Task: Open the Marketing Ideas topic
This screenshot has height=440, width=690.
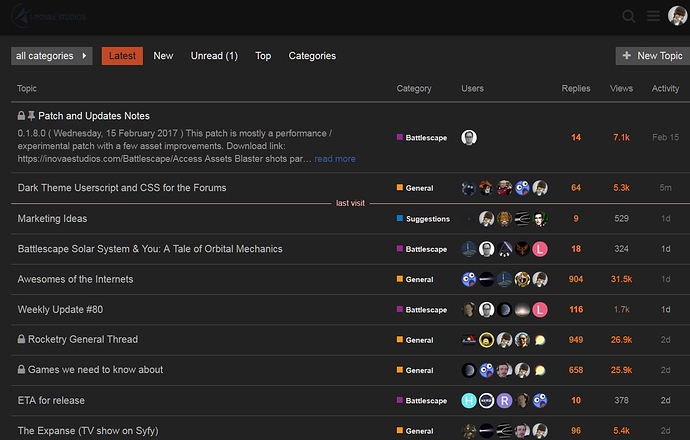Action: (52, 219)
